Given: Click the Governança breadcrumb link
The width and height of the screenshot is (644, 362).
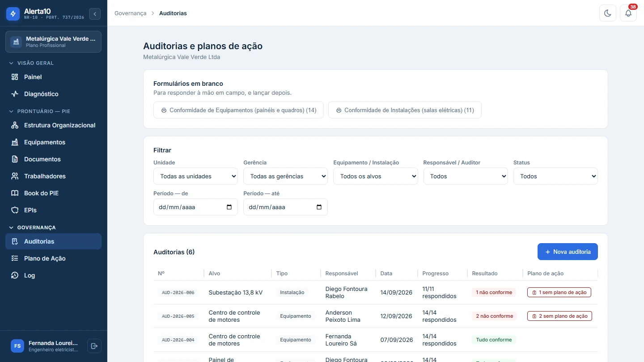Looking at the screenshot, I should 131,13.
